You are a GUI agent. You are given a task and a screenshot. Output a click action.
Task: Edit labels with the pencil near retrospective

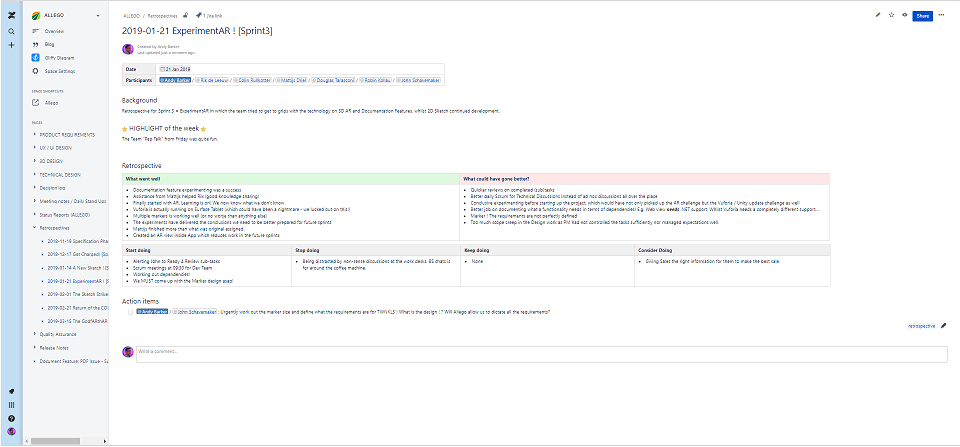point(943,326)
